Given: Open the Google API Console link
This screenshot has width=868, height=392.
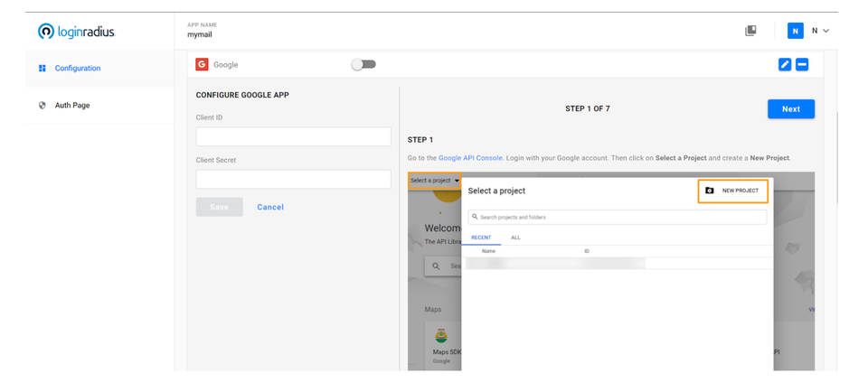Looking at the screenshot, I should (x=470, y=158).
